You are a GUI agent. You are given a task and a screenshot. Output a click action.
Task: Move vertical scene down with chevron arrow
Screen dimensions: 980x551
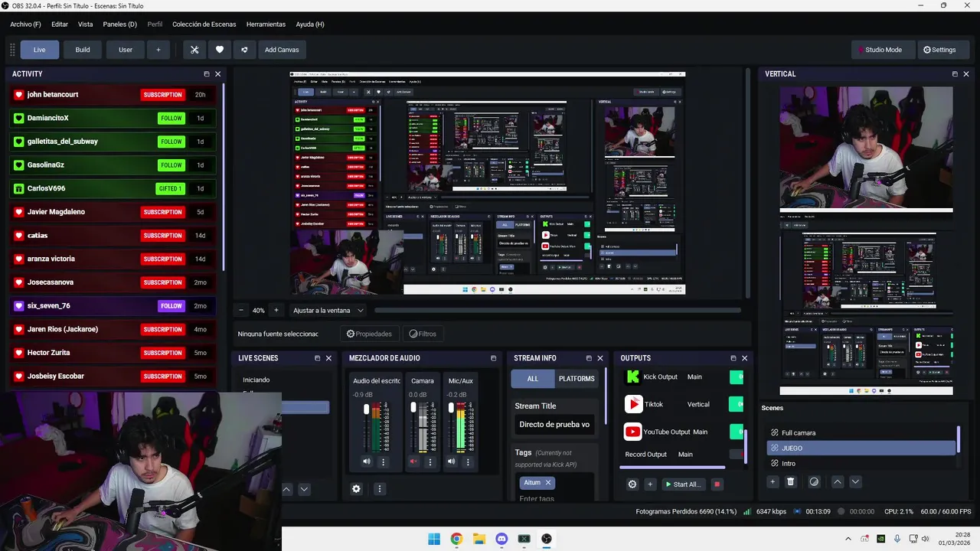pyautogui.click(x=856, y=481)
